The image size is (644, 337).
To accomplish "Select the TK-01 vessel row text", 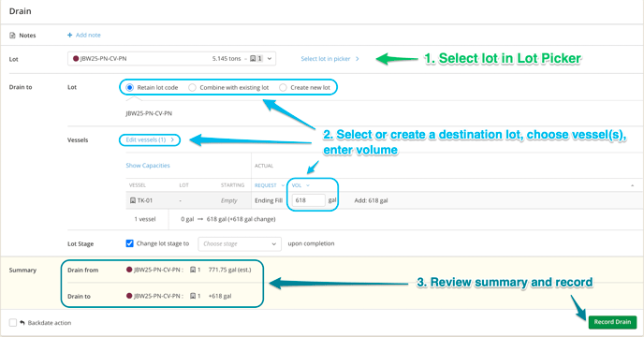I will pos(144,200).
